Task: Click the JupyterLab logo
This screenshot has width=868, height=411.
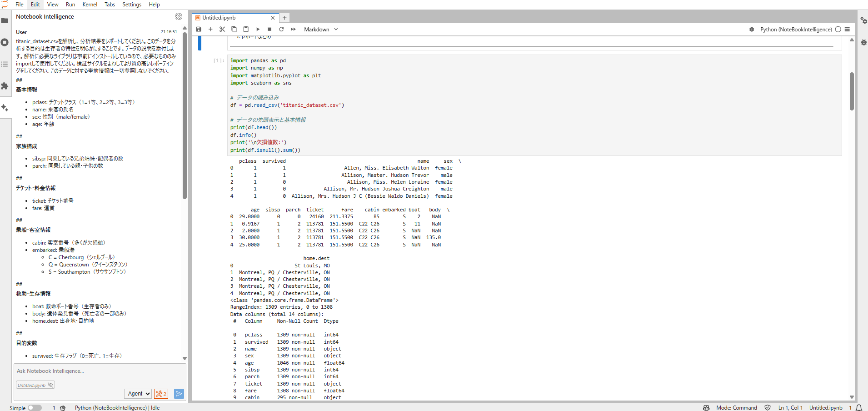Action: [5, 5]
